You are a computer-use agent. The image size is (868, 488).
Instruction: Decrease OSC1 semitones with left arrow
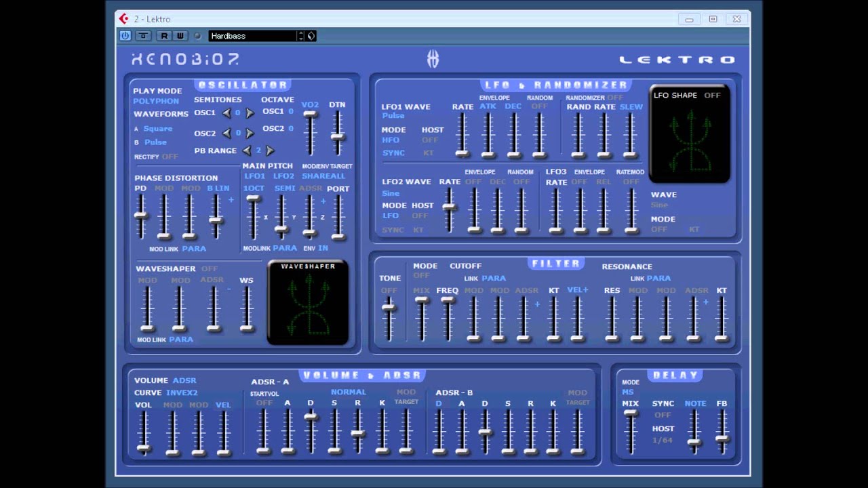pos(226,113)
